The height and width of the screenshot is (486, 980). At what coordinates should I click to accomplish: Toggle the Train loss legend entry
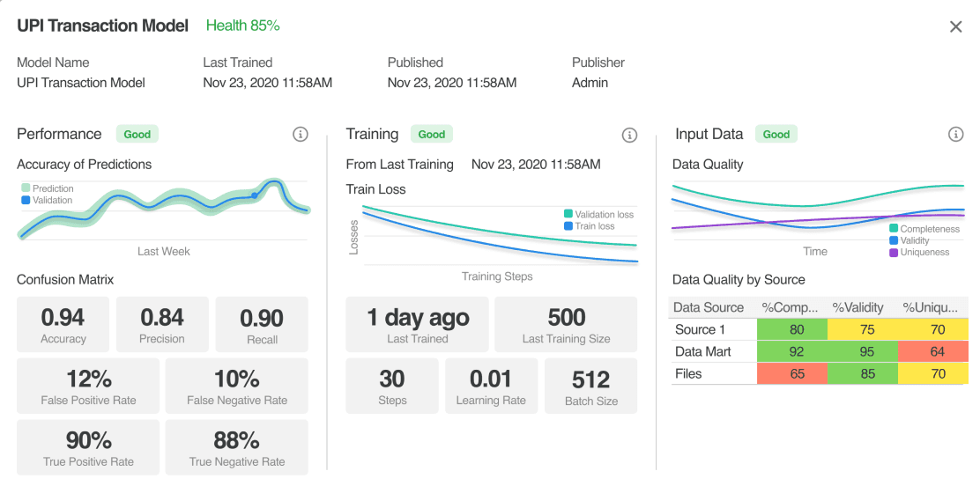(589, 226)
